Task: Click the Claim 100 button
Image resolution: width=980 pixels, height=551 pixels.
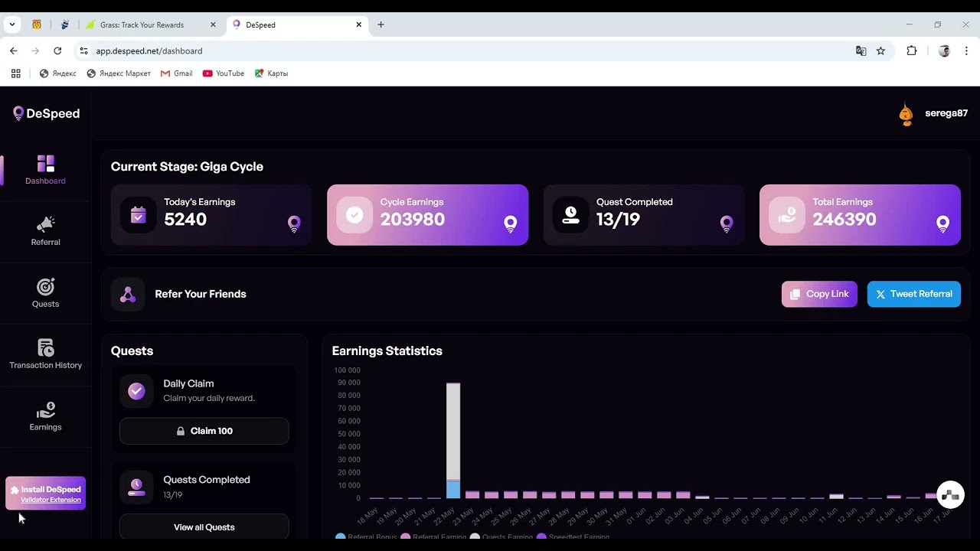Action: pos(204,431)
